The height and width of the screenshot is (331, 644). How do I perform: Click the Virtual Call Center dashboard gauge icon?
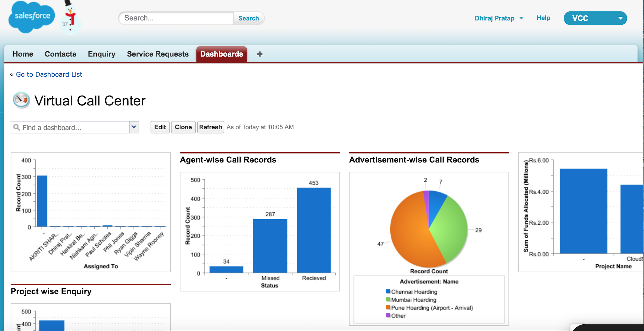coord(21,100)
